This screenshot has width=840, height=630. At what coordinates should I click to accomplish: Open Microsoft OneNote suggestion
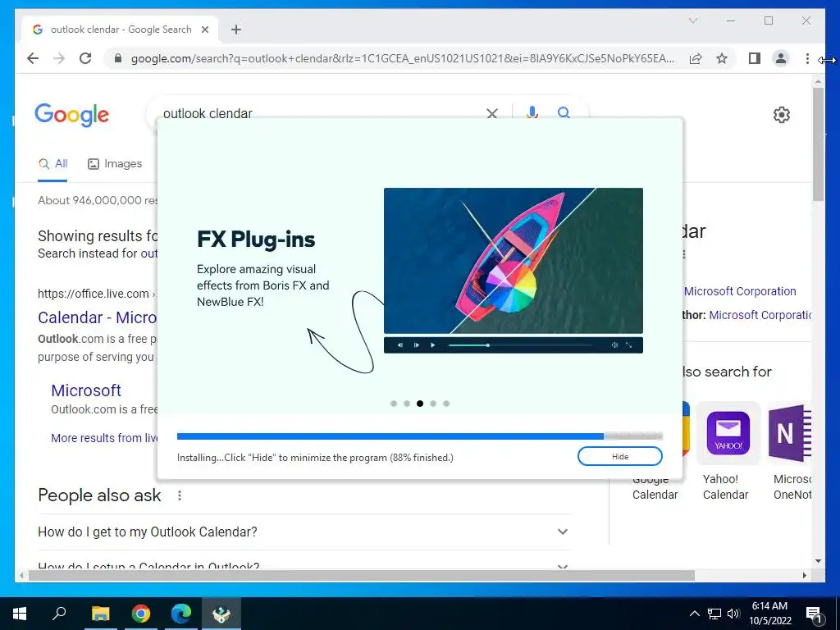click(x=791, y=453)
